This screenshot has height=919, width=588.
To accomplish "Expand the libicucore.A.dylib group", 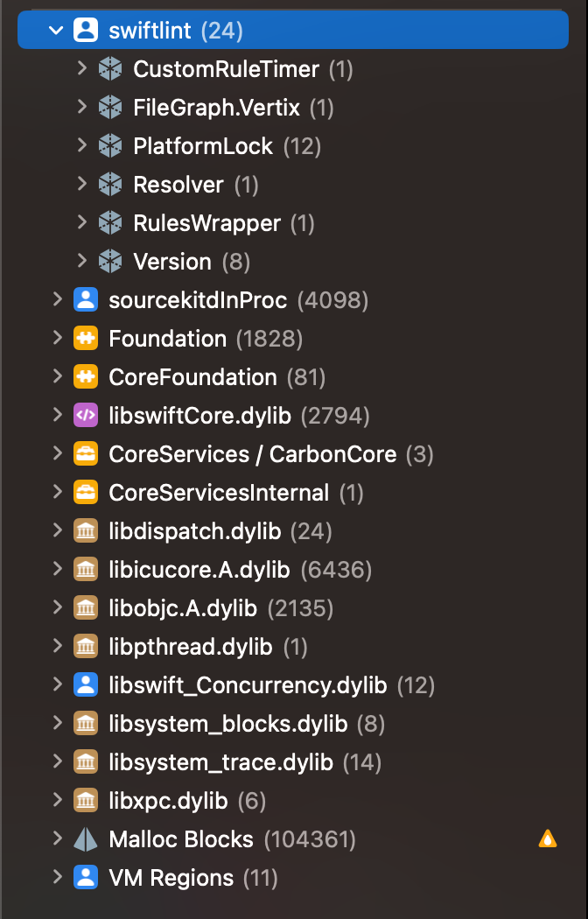I will tap(58, 569).
